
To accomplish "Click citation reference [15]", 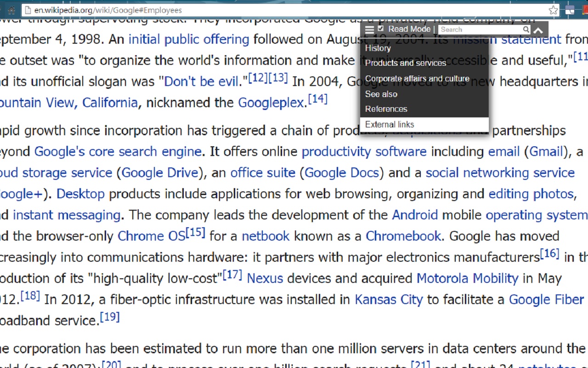I will (x=195, y=232).
